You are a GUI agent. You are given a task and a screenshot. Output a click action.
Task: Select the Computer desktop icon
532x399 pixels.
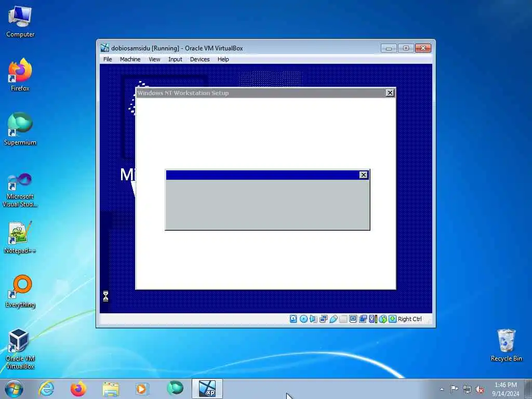point(20,22)
